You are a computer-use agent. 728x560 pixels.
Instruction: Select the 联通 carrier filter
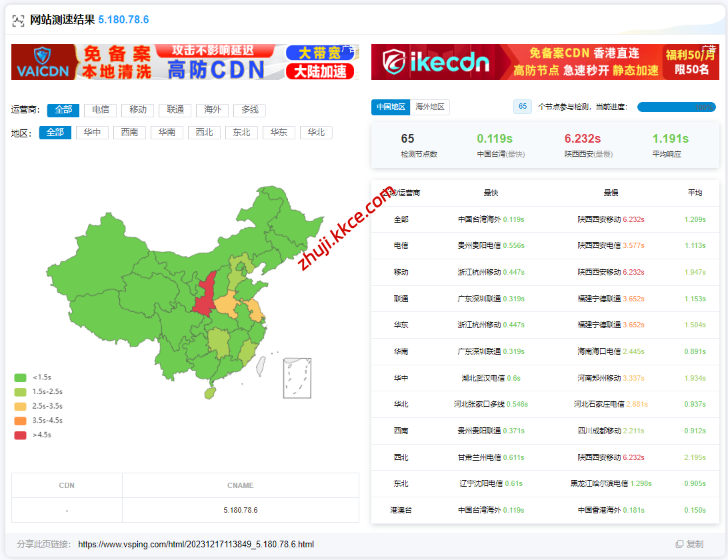point(175,110)
